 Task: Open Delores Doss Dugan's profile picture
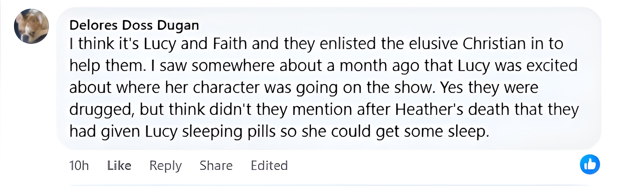pos(32,26)
